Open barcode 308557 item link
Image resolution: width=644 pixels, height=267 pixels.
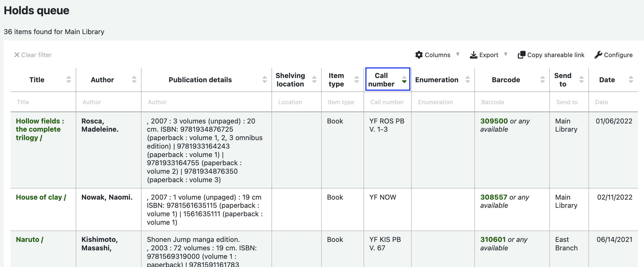click(493, 197)
